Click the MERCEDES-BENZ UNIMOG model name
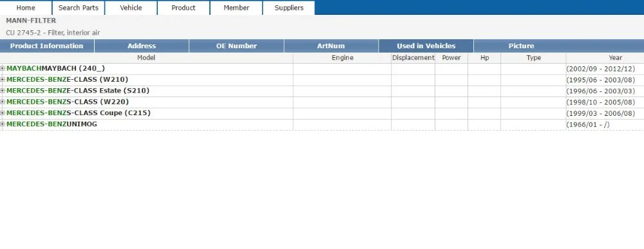 pyautogui.click(x=52, y=124)
